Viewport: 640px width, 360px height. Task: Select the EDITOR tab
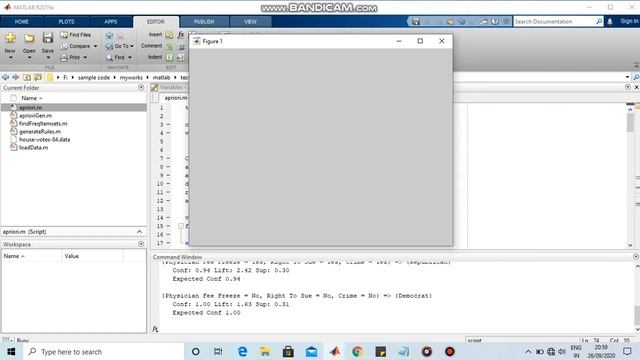tap(156, 22)
